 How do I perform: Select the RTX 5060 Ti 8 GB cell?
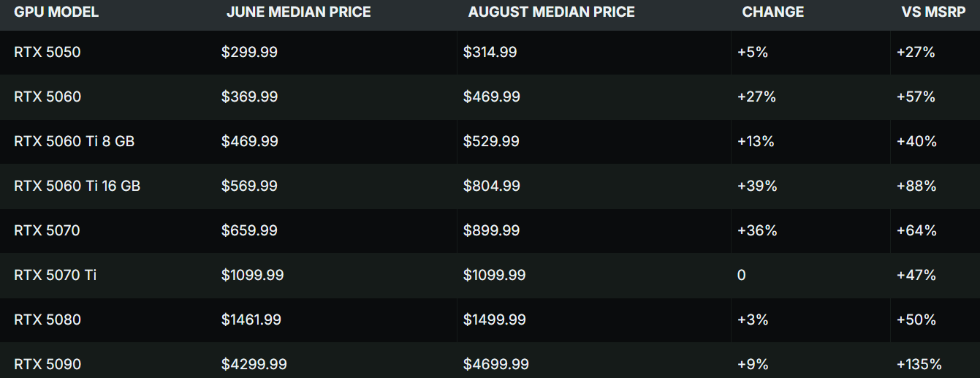[74, 141]
